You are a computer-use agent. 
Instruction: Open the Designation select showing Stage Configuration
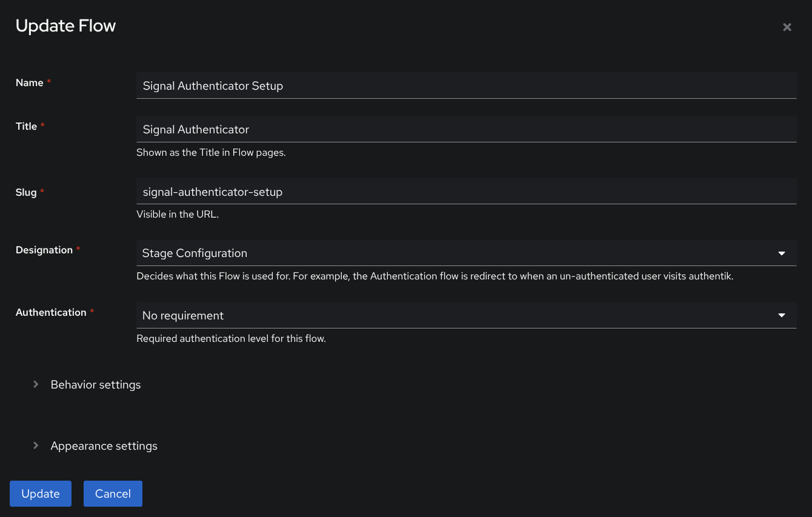[454, 253]
